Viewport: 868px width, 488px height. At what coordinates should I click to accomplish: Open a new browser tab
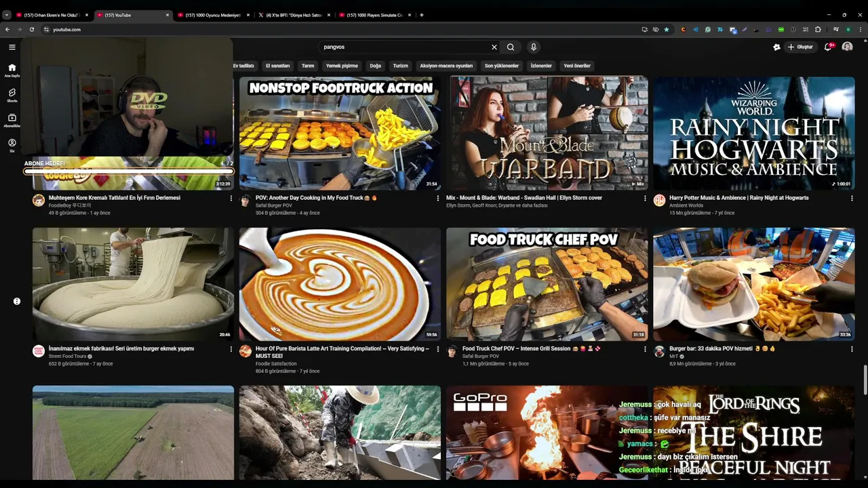(422, 15)
